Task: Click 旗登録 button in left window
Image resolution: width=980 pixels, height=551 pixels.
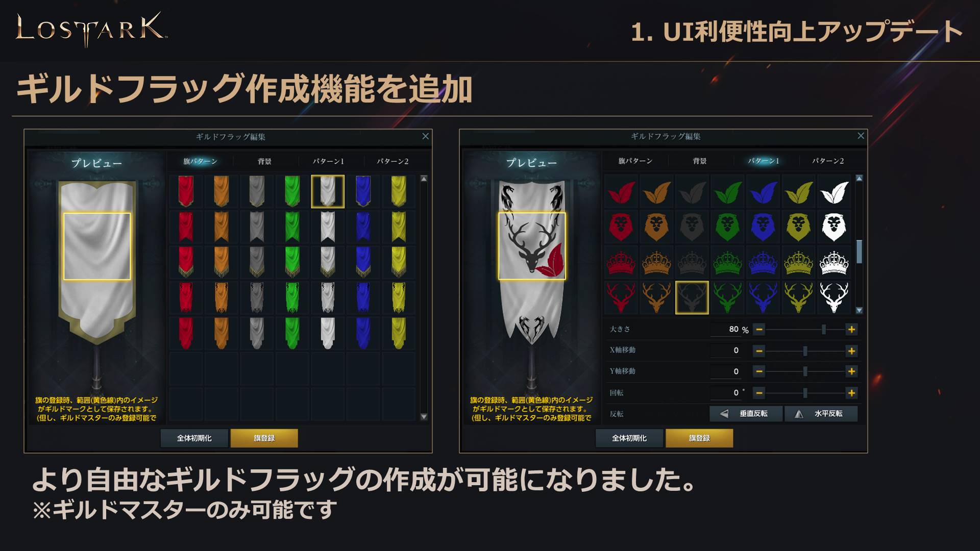Action: 264,438
